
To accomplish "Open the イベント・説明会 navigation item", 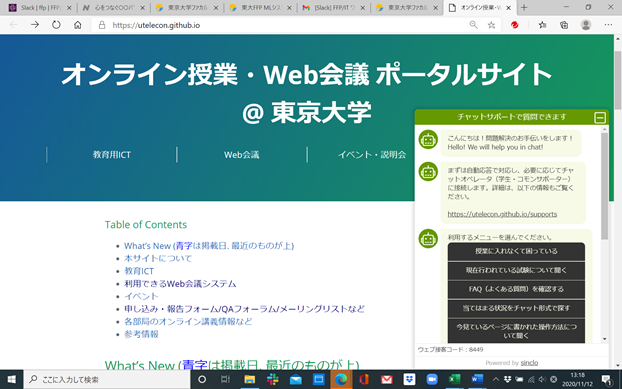I will (372, 155).
